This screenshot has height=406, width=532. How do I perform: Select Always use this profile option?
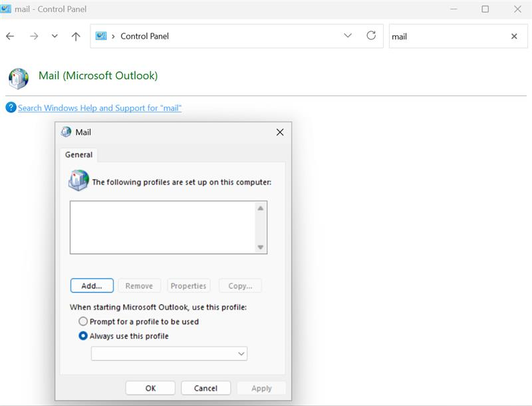[x=124, y=336]
